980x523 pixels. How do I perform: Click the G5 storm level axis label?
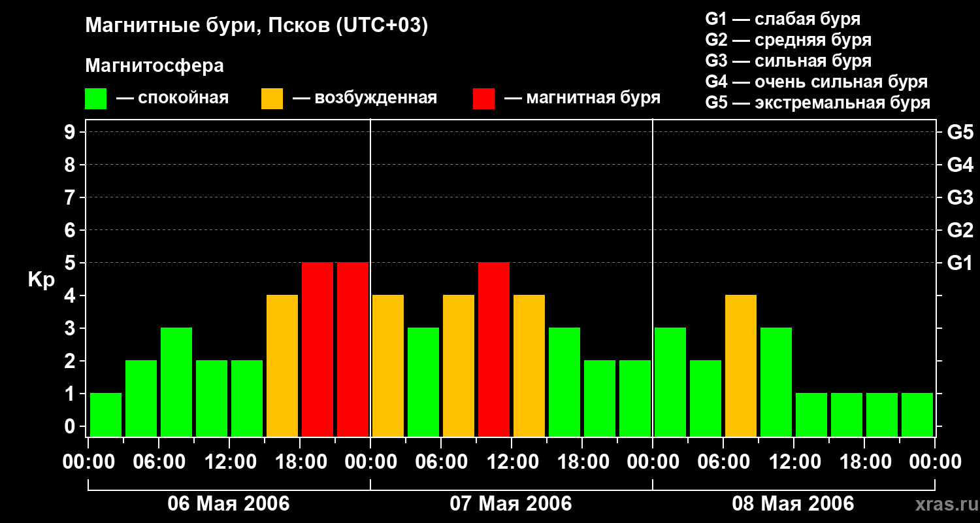pos(960,133)
